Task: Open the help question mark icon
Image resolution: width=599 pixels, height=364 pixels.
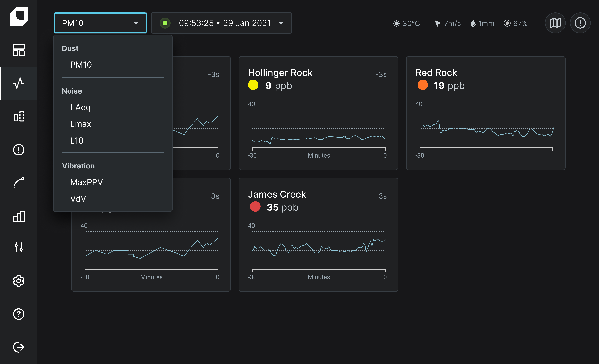Action: point(19,314)
